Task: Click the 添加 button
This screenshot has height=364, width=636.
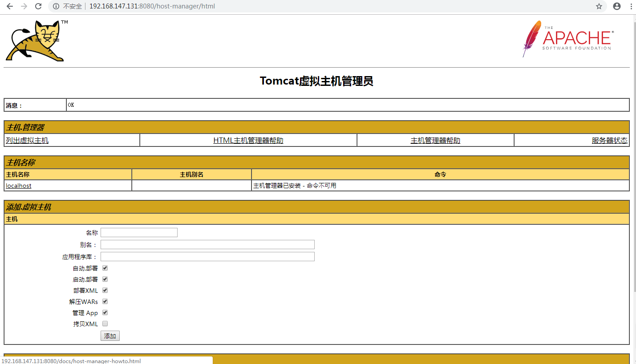Action: pyautogui.click(x=110, y=336)
